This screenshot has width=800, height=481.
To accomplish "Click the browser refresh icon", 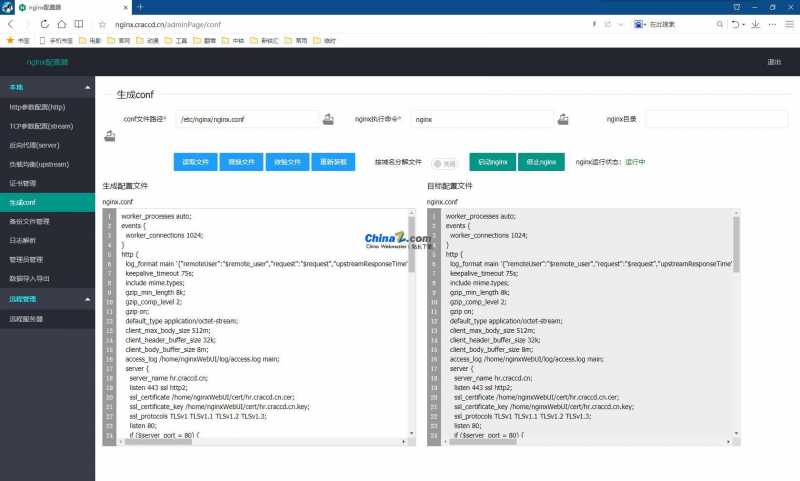I will [x=46, y=23].
